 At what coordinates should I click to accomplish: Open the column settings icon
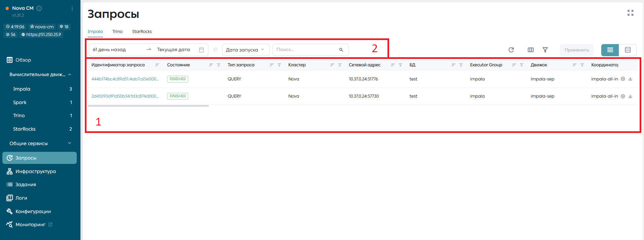pos(531,50)
